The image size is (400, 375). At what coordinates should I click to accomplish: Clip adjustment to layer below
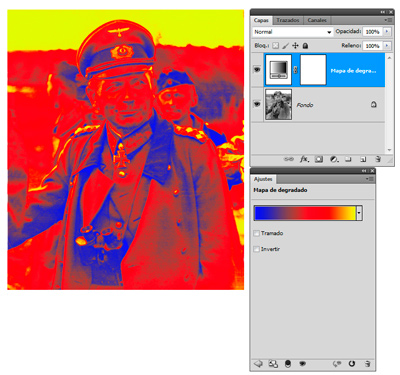288,364
